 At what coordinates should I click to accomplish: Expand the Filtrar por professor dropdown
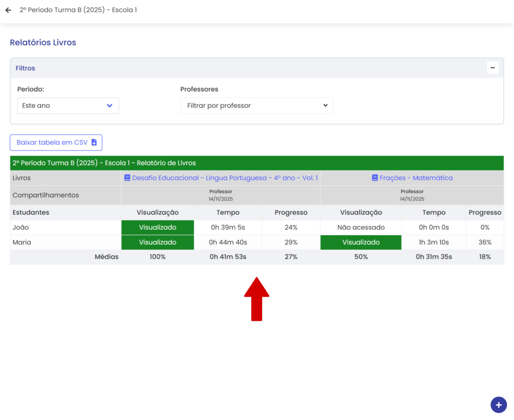click(256, 106)
